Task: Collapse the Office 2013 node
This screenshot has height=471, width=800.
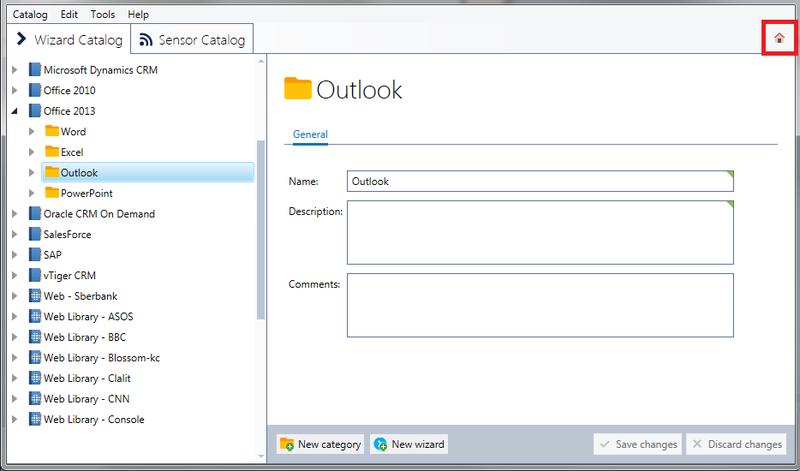Action: (14, 111)
